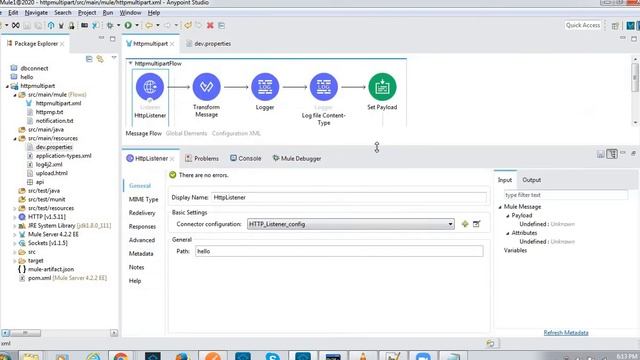Open the Problems tab
This screenshot has width=640, height=360.
tap(202, 158)
